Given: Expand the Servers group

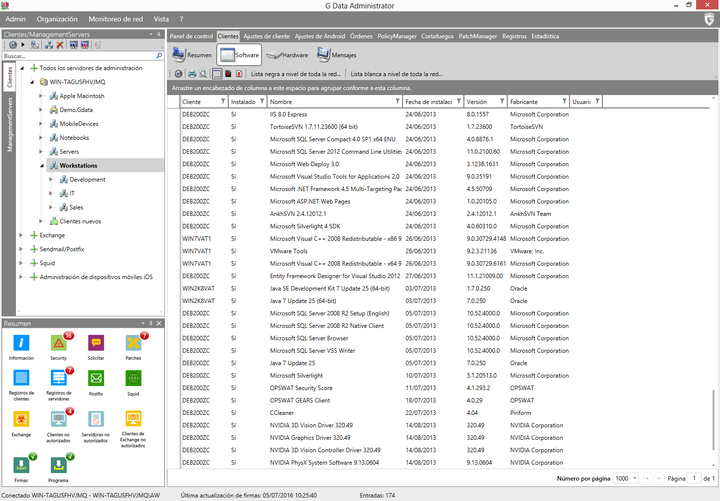Looking at the screenshot, I should (41, 152).
